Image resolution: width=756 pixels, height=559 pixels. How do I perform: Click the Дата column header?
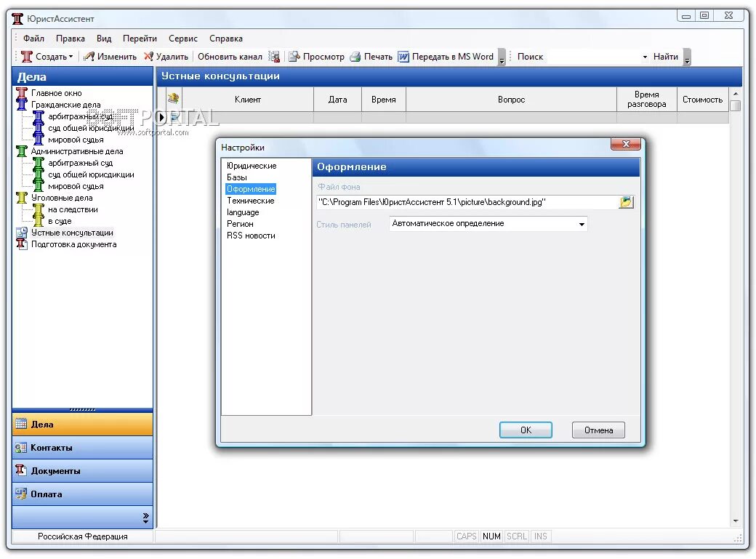[x=337, y=100]
